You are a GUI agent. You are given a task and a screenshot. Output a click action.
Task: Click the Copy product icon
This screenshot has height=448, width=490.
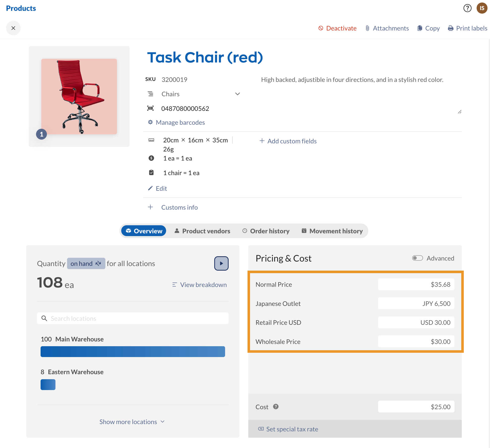420,28
